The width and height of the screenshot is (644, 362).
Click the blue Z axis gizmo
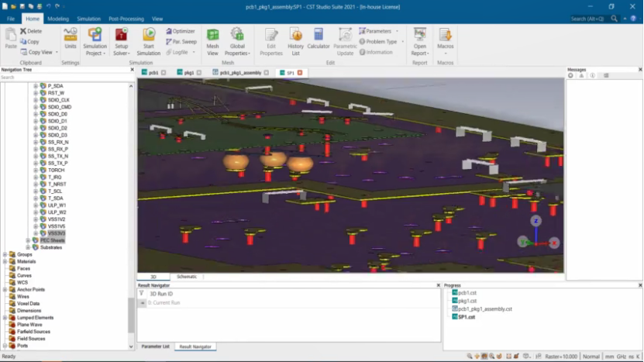536,221
